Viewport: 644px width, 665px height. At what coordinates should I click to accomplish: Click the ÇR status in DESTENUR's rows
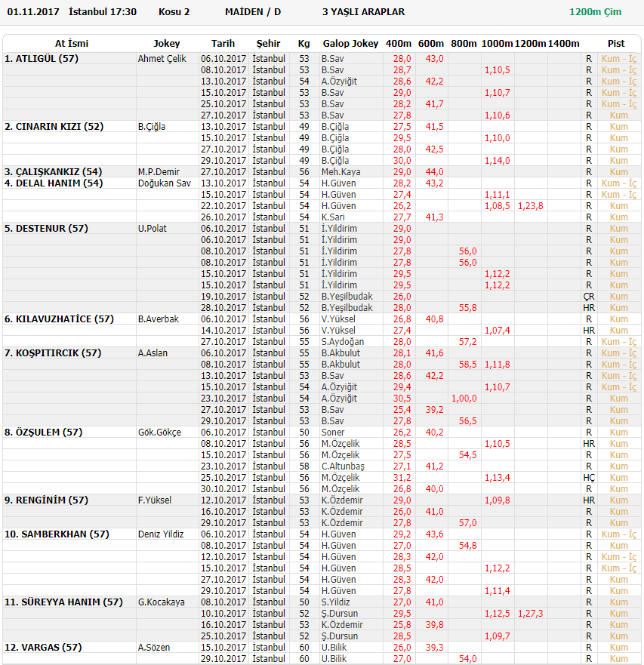(x=589, y=297)
